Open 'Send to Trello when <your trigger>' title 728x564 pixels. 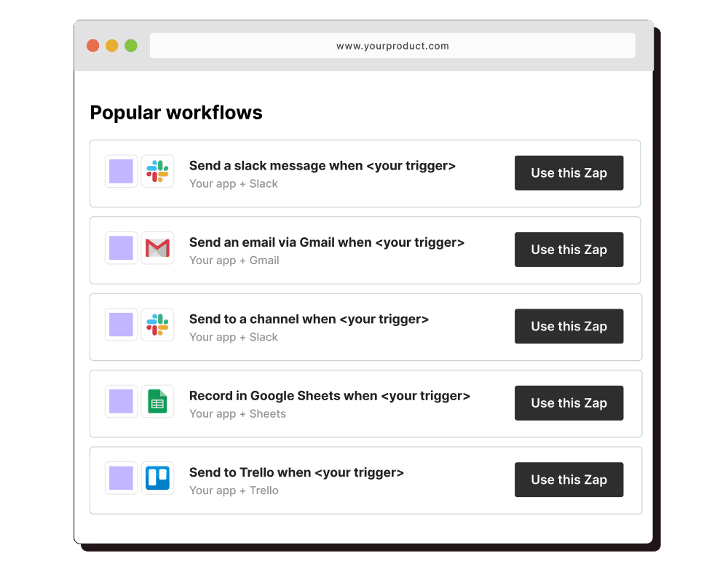(x=297, y=472)
